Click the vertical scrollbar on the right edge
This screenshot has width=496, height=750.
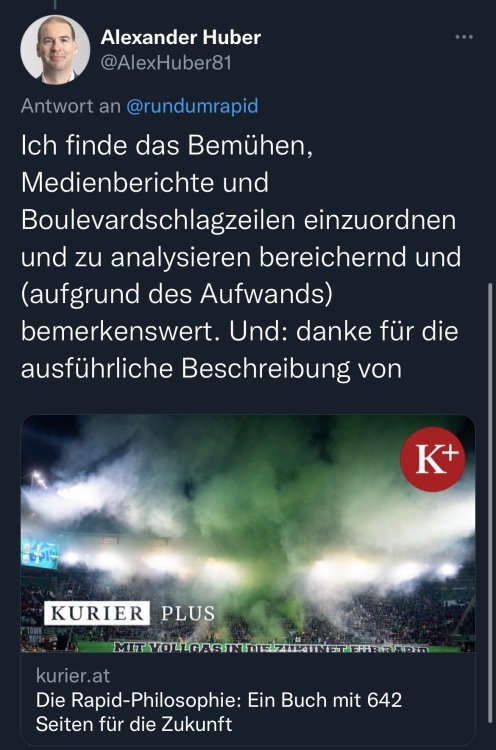(490, 502)
